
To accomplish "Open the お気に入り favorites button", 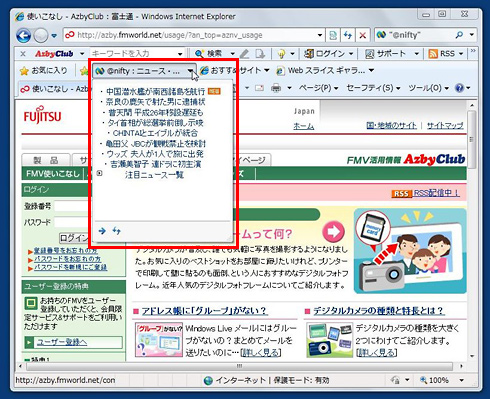I will 43,71.
